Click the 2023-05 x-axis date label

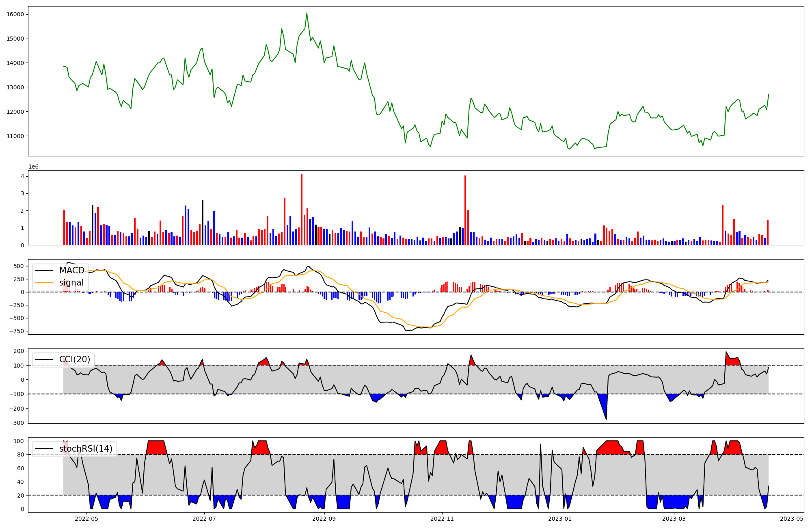point(792,519)
